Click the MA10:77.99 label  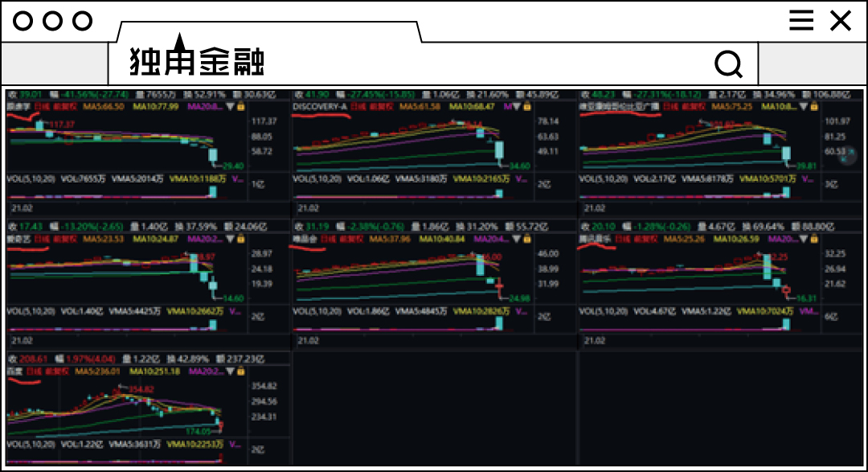tap(156, 106)
